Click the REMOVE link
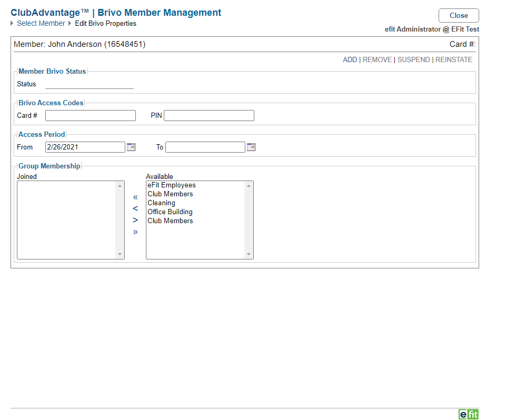526x420 pixels. pyautogui.click(x=377, y=59)
